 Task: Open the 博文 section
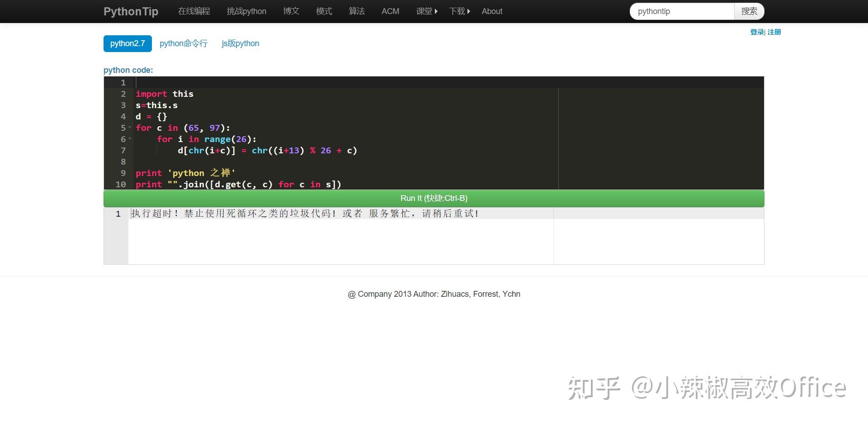click(291, 11)
